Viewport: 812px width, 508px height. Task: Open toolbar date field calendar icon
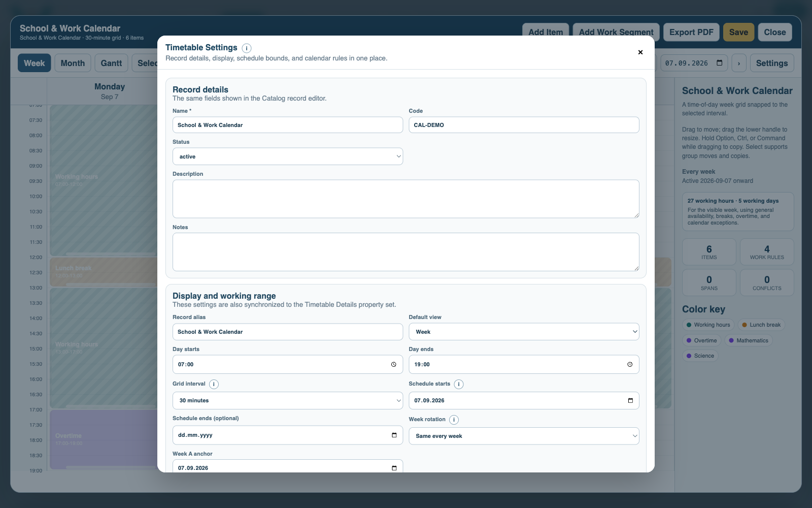pos(720,63)
